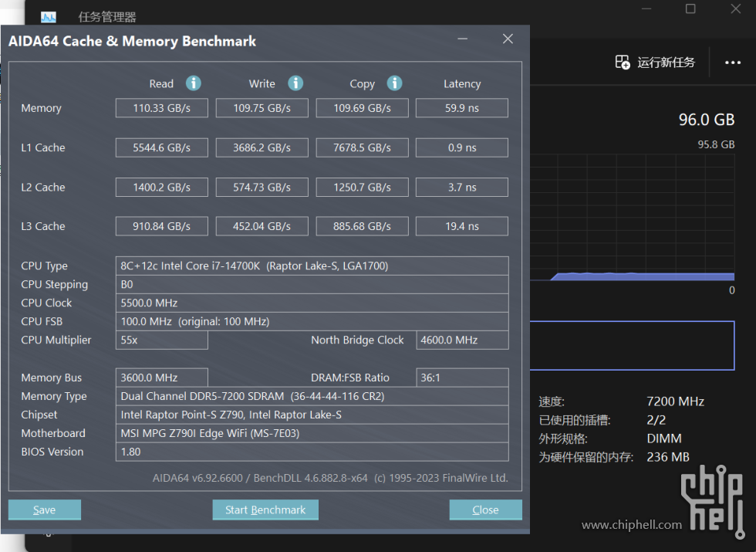Click the Copy info icon
Screen dimensions: 756x552
point(394,83)
